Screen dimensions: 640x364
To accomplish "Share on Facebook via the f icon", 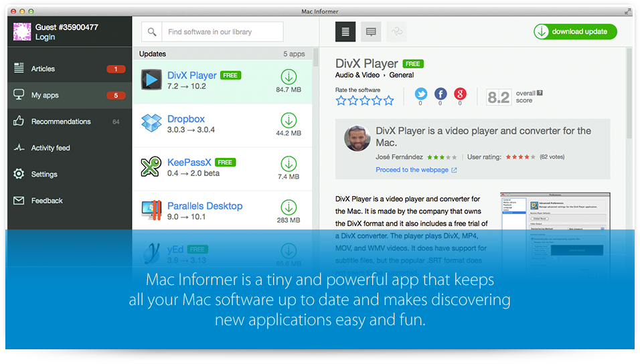I will tap(441, 94).
